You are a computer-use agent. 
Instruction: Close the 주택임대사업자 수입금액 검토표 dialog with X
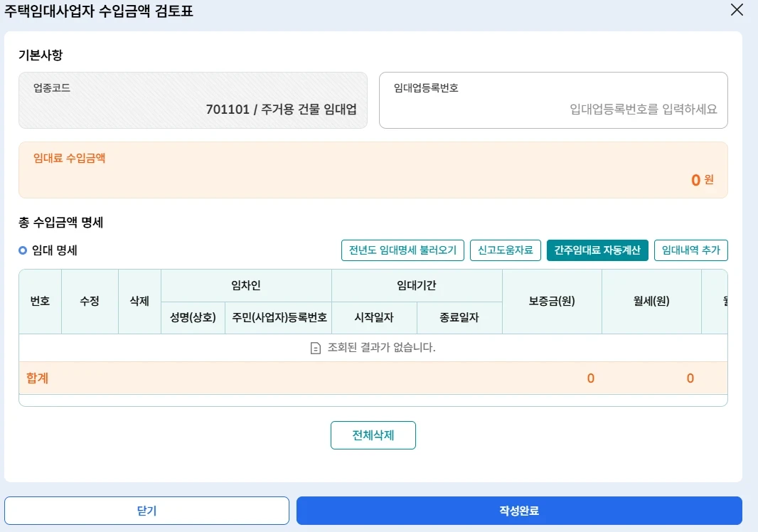[737, 10]
